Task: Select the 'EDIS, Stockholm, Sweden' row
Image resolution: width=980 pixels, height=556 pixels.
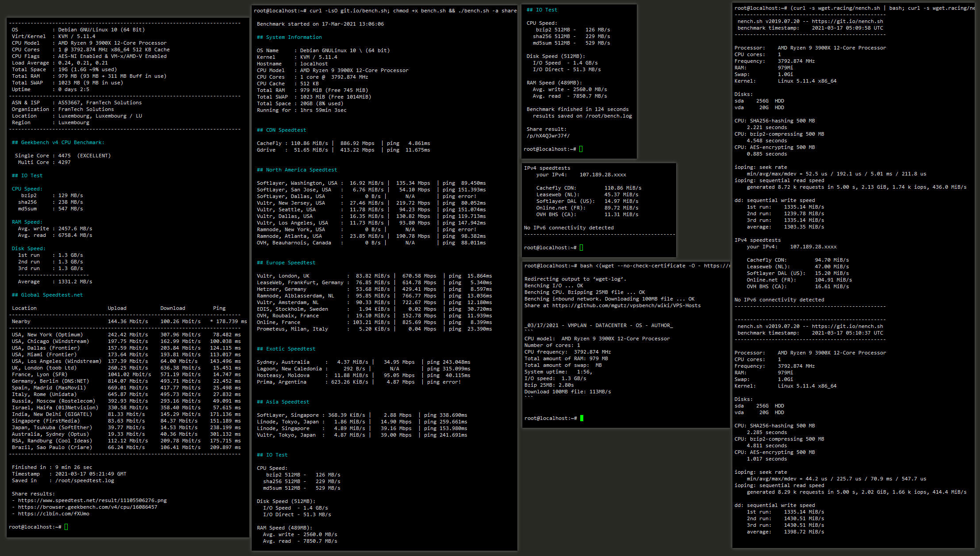Action: pos(375,309)
